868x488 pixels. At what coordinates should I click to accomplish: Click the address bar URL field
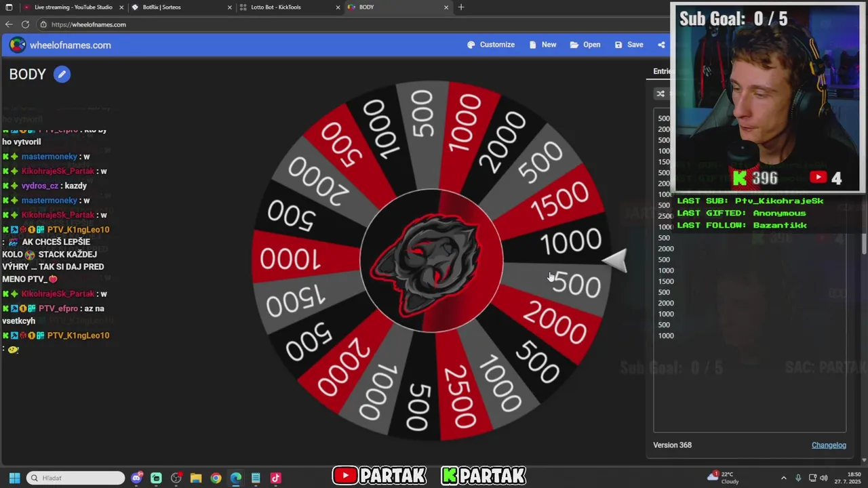click(x=353, y=24)
